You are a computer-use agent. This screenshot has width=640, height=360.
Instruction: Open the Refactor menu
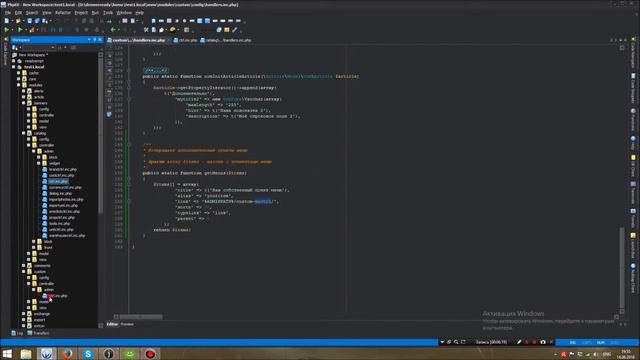(x=63, y=13)
